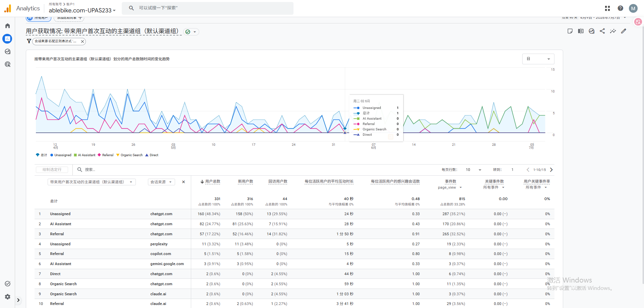Go to next page of table results
The width and height of the screenshot is (644, 308).
[551, 170]
